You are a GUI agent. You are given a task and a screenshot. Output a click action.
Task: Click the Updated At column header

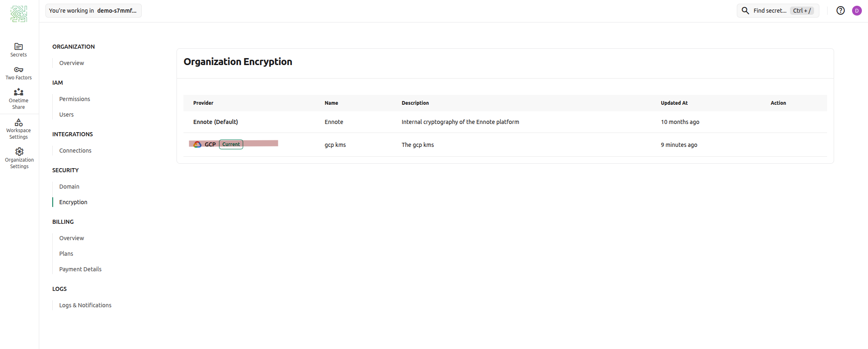click(x=674, y=103)
